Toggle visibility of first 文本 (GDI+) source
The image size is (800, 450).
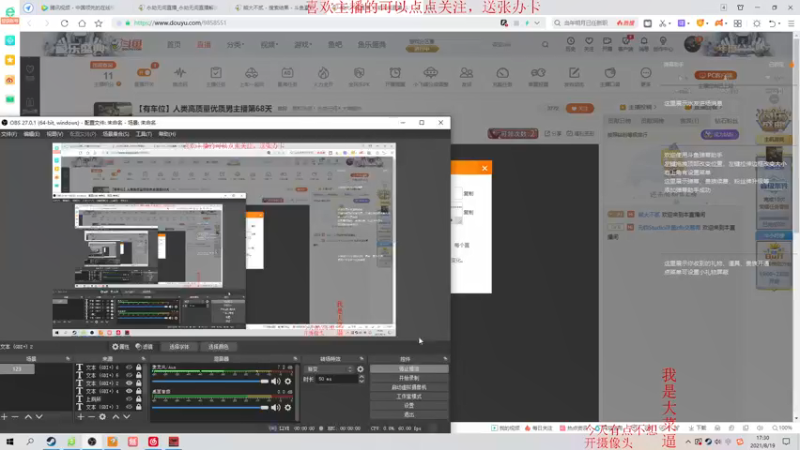pos(129,367)
